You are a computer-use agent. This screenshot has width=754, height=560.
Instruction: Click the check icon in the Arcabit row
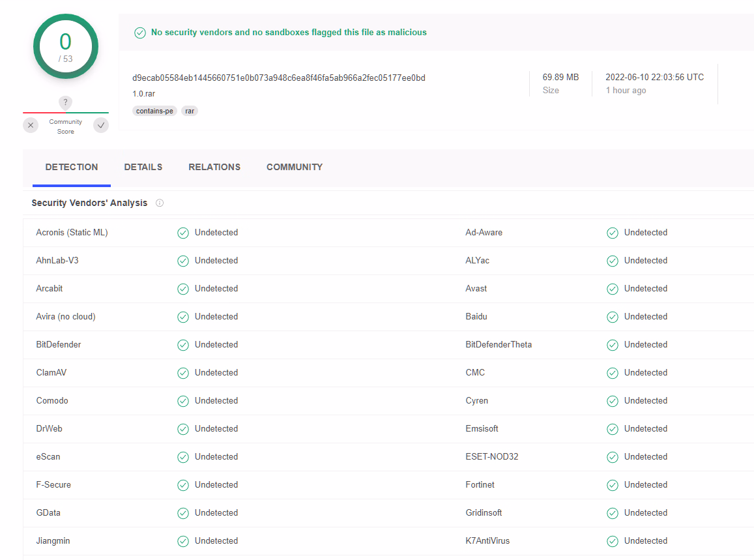click(183, 289)
